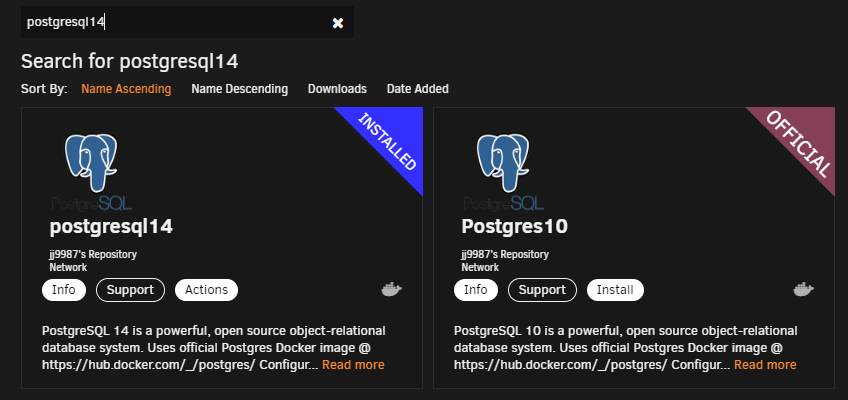Screen dimensions: 848x400
Task: Click the PostgreSQL elephant logo on Postgres10 card
Action: click(x=504, y=172)
